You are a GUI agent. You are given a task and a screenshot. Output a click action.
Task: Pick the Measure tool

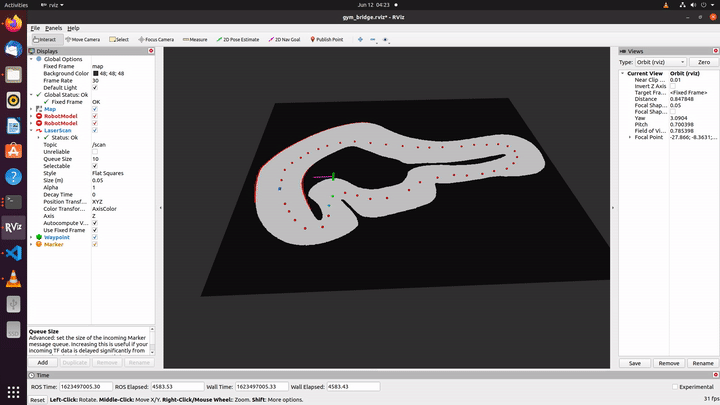click(195, 39)
